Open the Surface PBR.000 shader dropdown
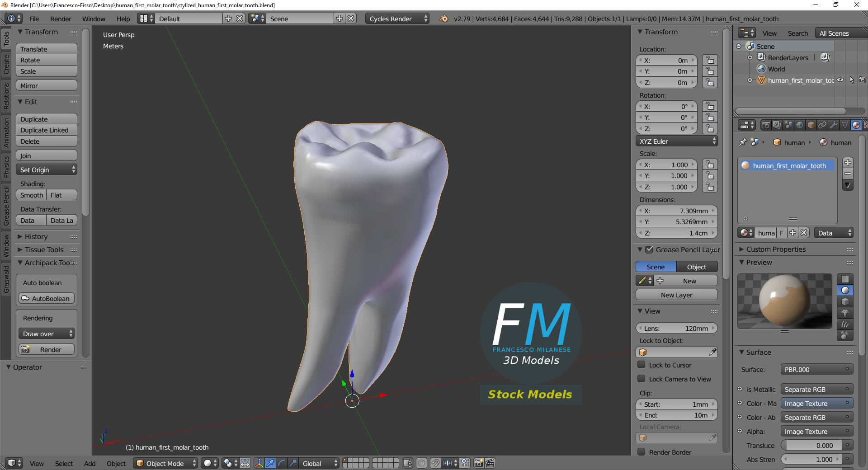868x470 pixels. pos(816,369)
